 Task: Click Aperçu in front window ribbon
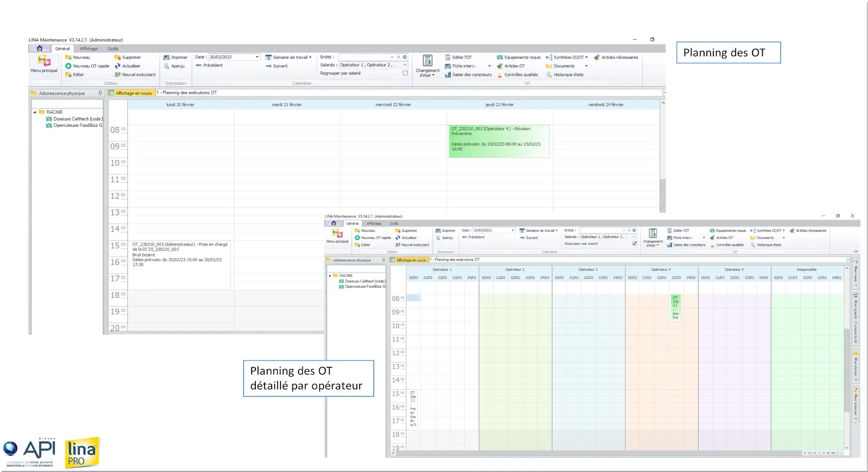tap(444, 238)
